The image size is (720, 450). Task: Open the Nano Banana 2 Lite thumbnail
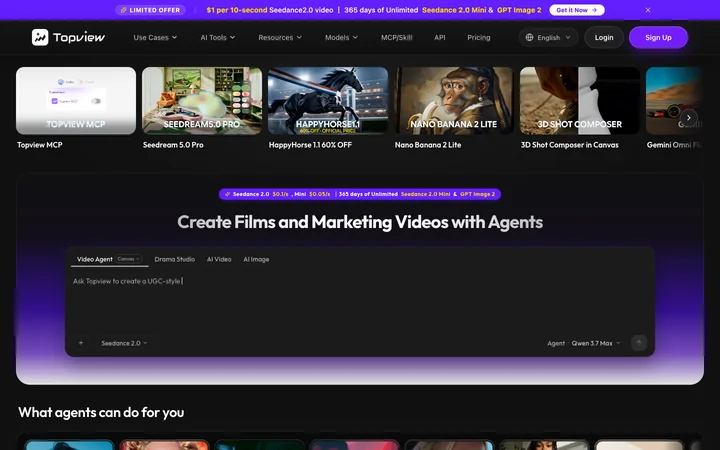point(454,101)
